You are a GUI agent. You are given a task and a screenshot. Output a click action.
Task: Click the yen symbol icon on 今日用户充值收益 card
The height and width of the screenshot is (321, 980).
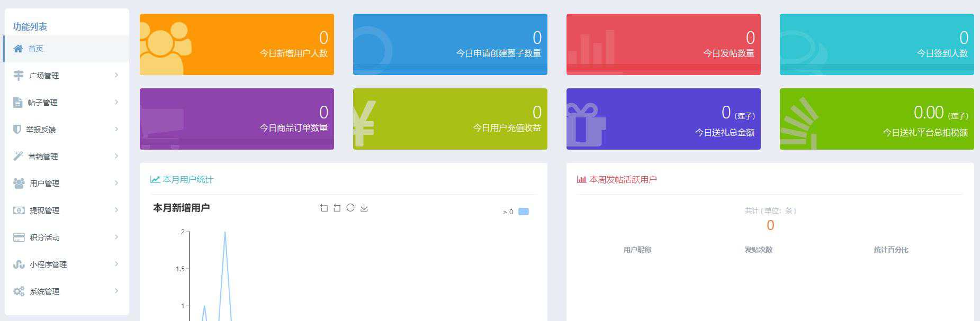point(364,124)
